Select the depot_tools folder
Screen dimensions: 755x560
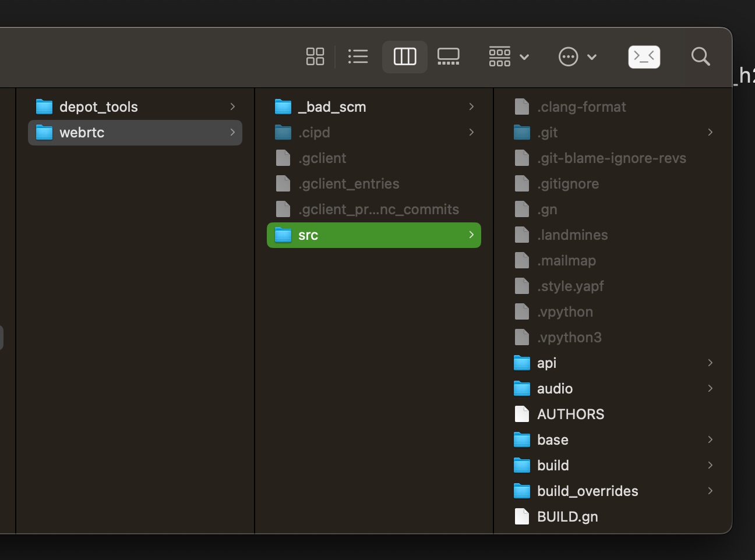tap(98, 107)
